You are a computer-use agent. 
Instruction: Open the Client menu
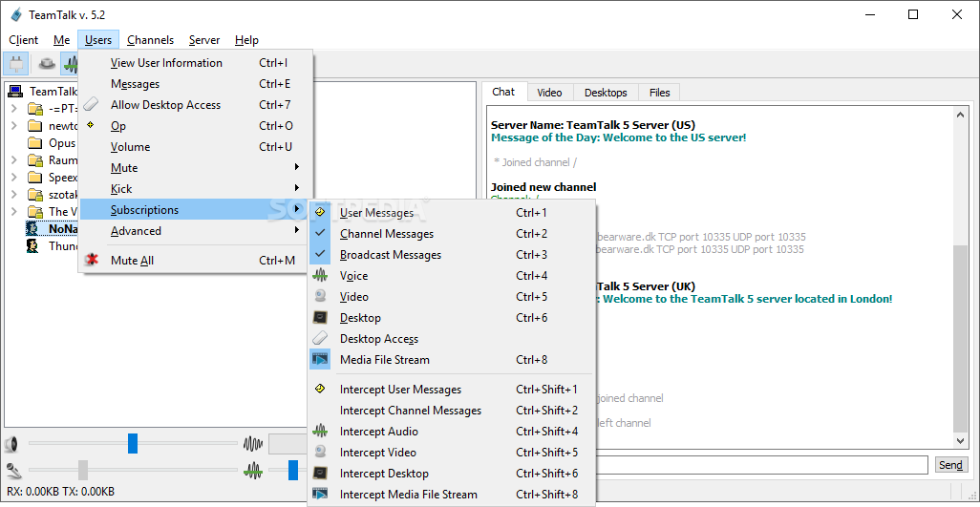(24, 40)
